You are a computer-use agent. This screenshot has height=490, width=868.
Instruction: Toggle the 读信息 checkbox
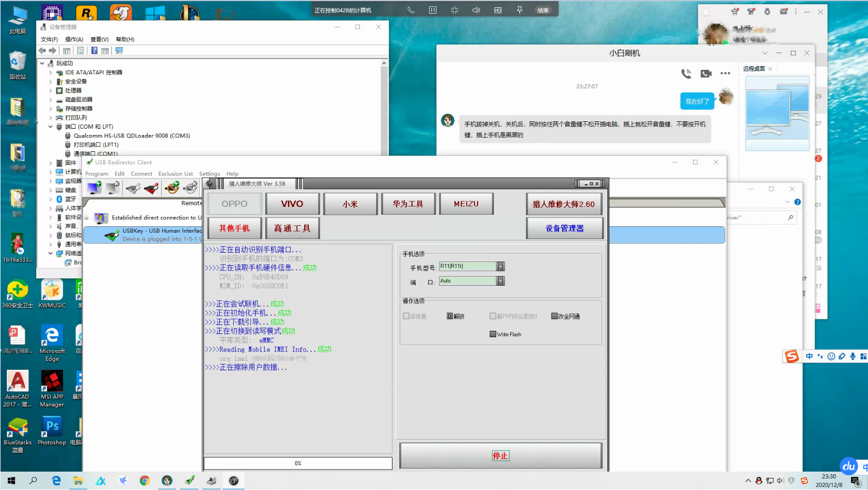pyautogui.click(x=406, y=316)
